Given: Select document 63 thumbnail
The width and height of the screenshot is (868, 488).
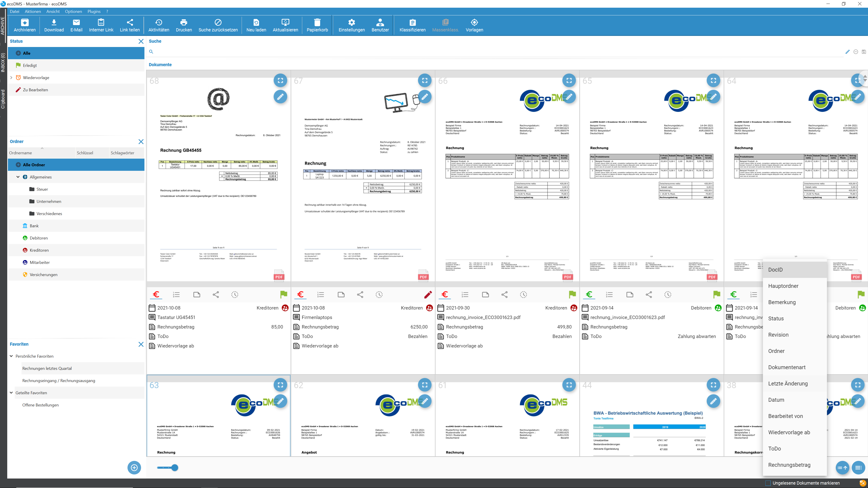Looking at the screenshot, I should click(218, 416).
